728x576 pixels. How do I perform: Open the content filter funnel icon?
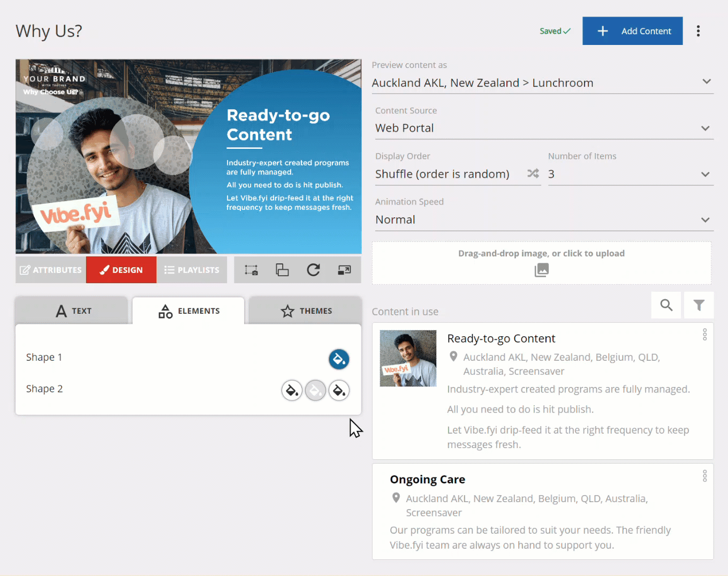[x=699, y=305]
